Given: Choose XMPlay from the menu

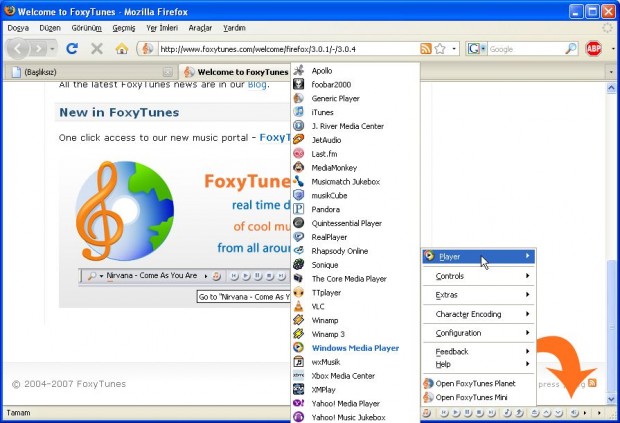Looking at the screenshot, I should (355, 389).
